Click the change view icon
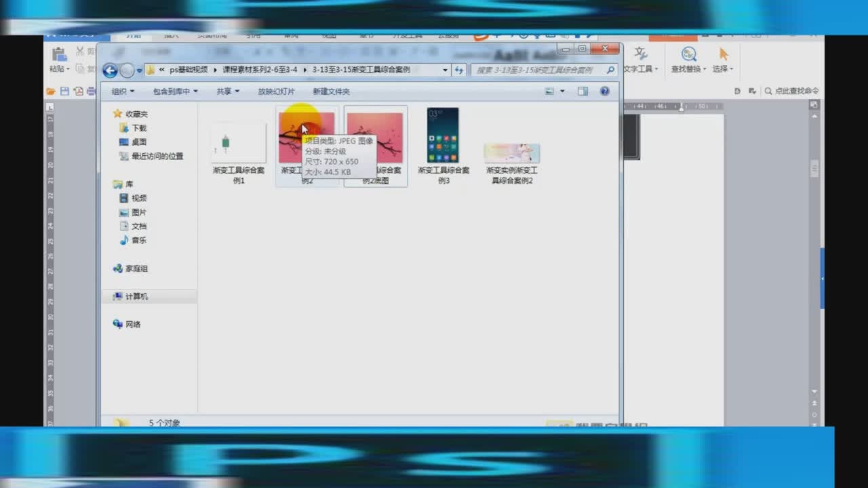 click(x=550, y=91)
